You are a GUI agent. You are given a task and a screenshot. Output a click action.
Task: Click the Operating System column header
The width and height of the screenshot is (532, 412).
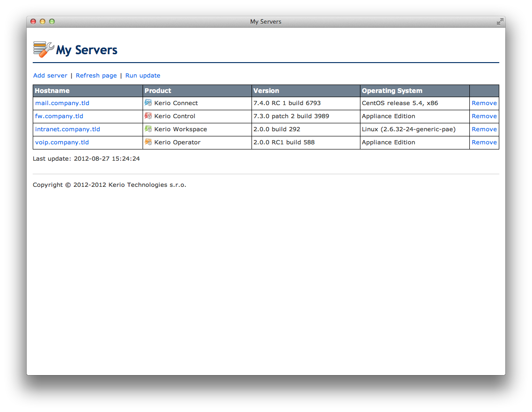(415, 91)
